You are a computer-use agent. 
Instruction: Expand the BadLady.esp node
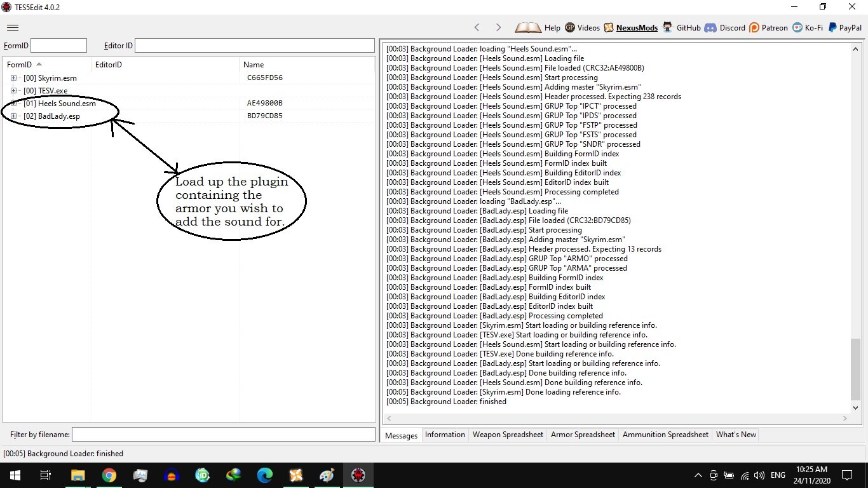point(14,116)
